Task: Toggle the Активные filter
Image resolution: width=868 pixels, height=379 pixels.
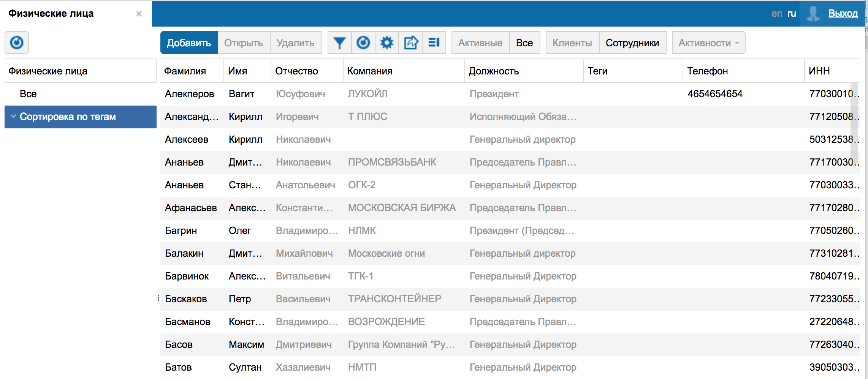Action: [x=480, y=43]
